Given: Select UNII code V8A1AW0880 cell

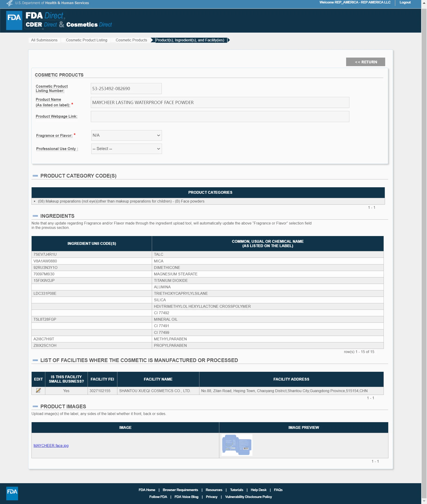Looking at the screenshot, I should (92, 261).
